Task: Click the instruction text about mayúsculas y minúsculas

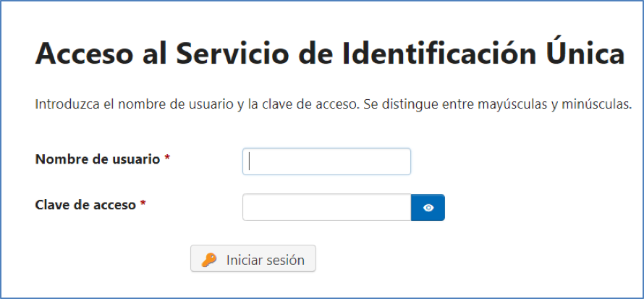Action: point(333,104)
